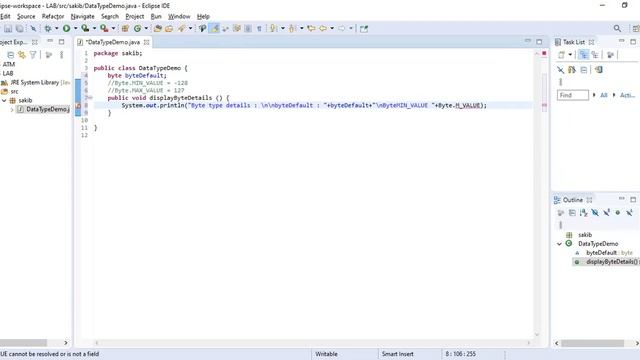Open the Debug dropdown arrow

coord(56,29)
